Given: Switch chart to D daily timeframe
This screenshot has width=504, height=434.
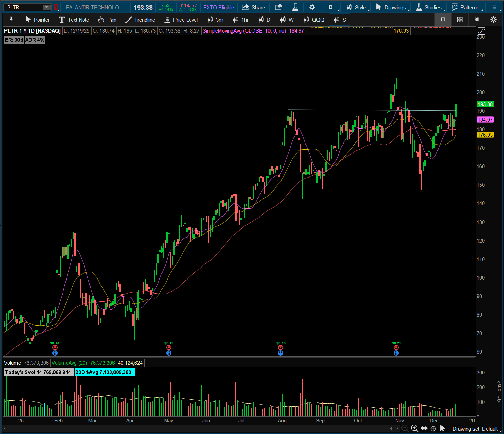Looking at the screenshot, I should point(264,20).
